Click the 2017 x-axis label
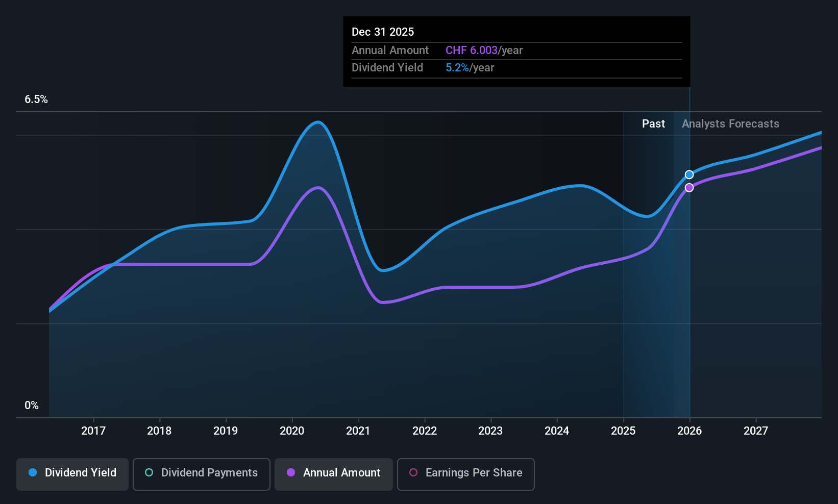Screen dimensions: 838x504 pyautogui.click(x=93, y=431)
